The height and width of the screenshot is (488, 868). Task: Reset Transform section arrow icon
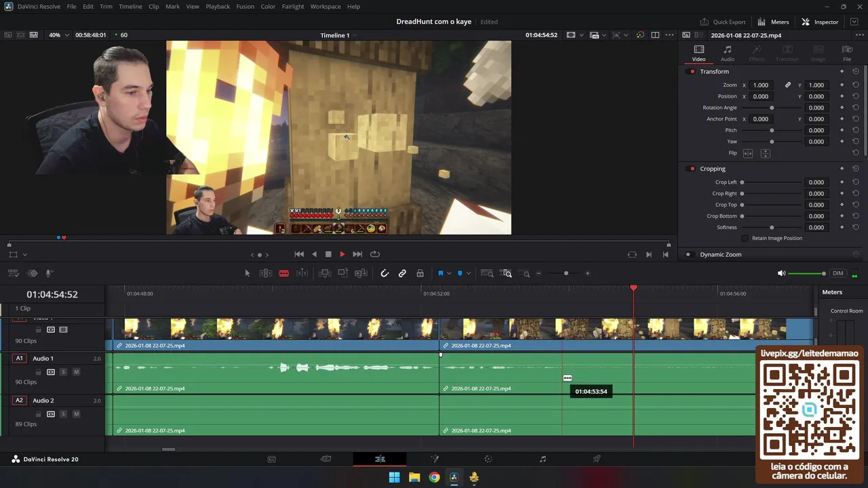pos(856,71)
